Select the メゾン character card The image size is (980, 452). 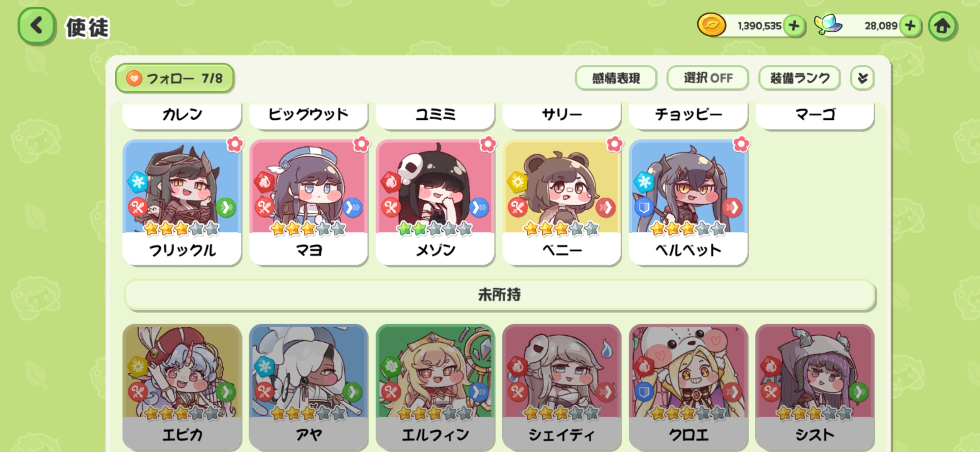(x=435, y=203)
